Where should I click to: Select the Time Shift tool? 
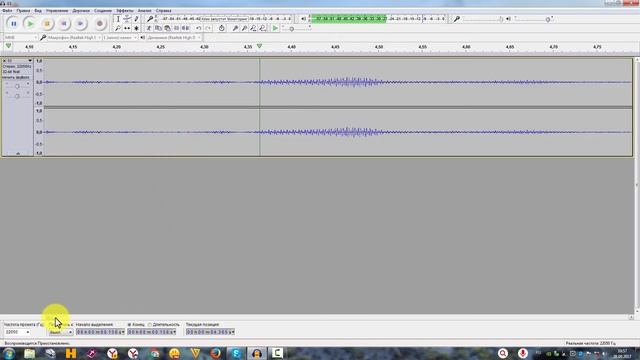tap(127, 28)
